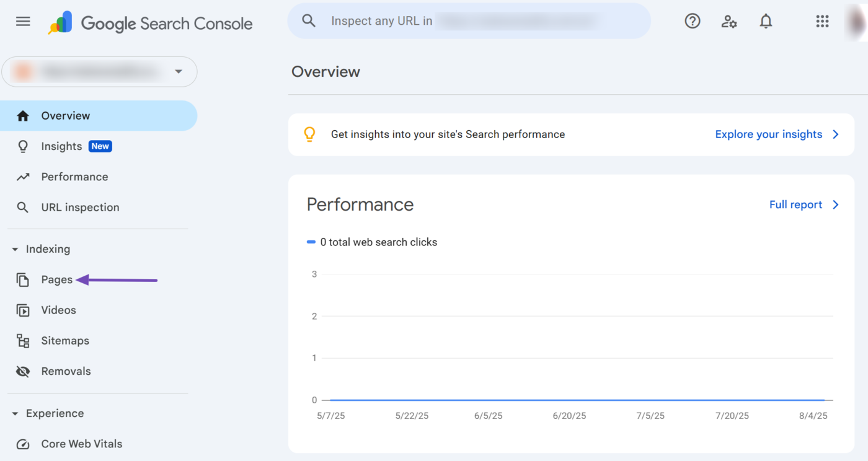The image size is (868, 461).
Task: Open Videos under Indexing
Action: coord(99,310)
